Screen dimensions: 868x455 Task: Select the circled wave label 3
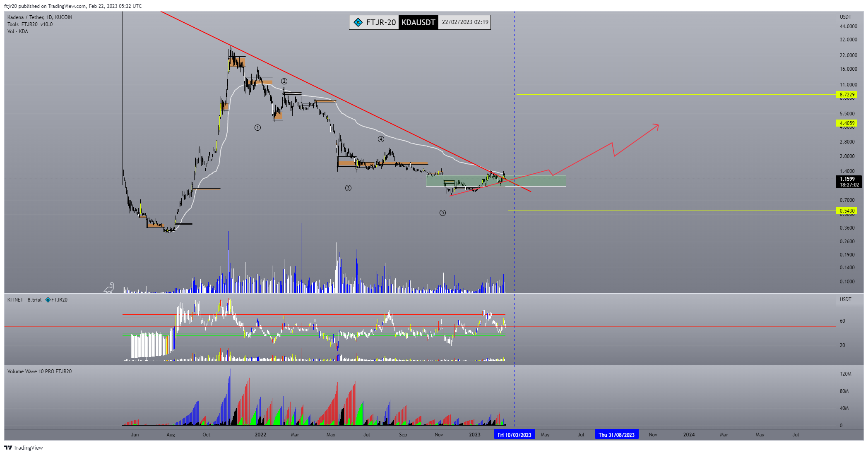click(348, 188)
